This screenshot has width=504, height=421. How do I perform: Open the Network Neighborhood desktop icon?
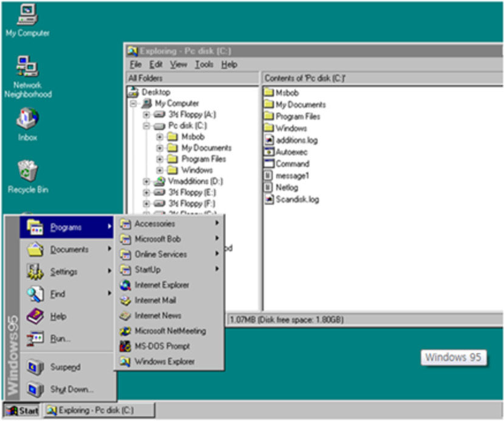[27, 67]
